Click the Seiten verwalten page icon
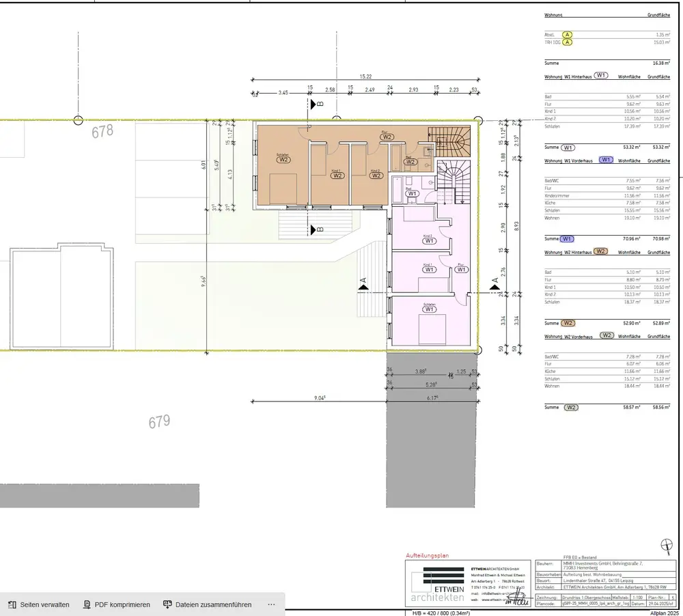This screenshot has width=683, height=616. pos(12,604)
